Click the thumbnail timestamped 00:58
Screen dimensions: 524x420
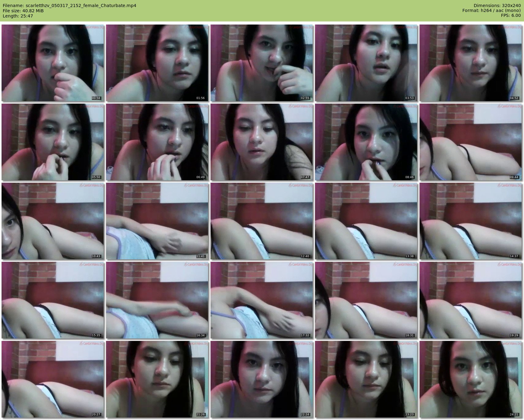tap(52, 63)
